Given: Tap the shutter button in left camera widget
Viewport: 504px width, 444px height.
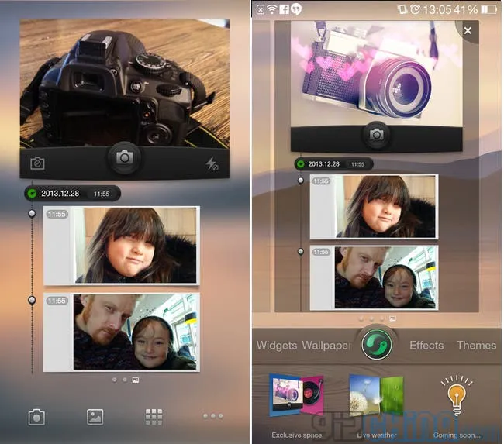Looking at the screenshot, I should tap(125, 158).
